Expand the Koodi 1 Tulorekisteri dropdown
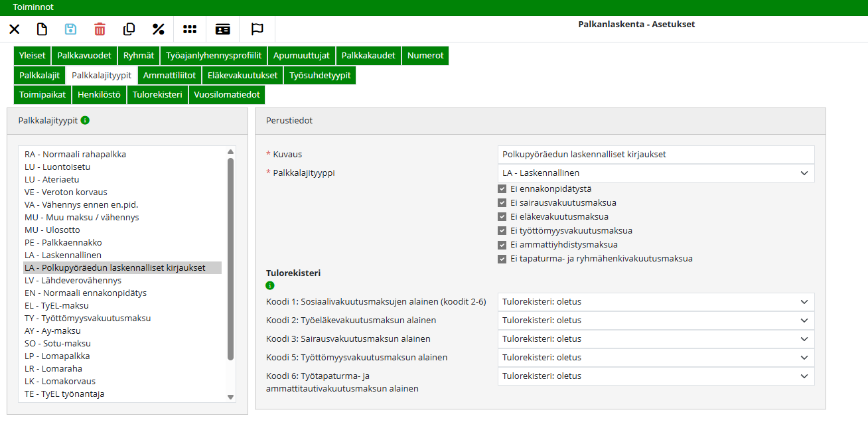The width and height of the screenshot is (868, 436). (x=656, y=302)
